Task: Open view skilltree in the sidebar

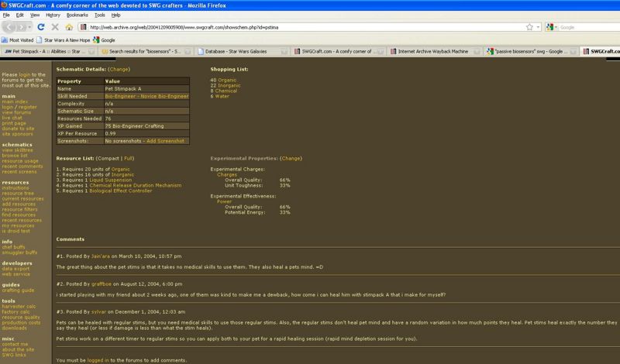Action: (x=17, y=150)
